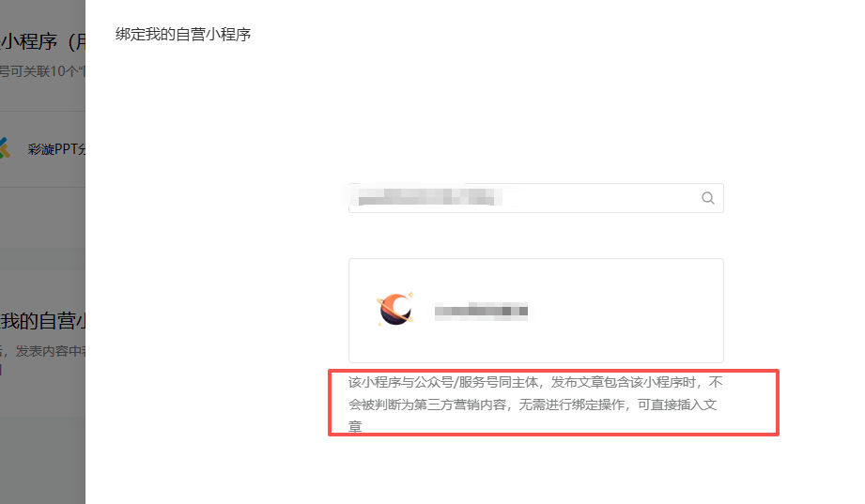Select the mini program result card
The image size is (865, 504).
[x=535, y=311]
